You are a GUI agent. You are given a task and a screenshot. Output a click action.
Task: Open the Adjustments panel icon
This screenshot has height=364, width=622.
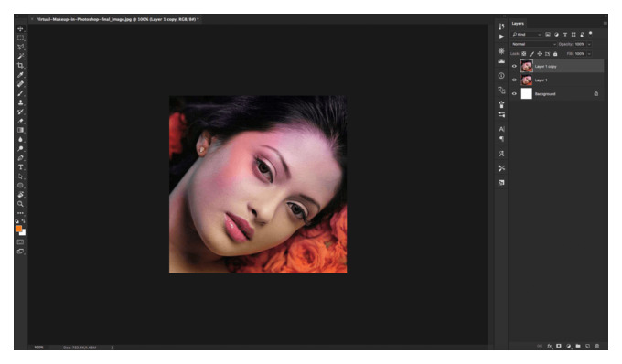501,51
